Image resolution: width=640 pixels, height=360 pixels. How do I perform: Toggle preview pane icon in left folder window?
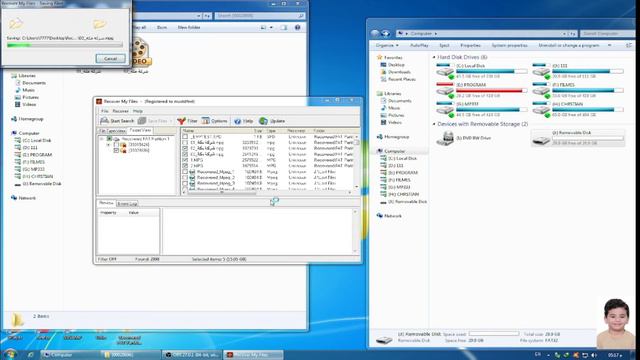284,27
